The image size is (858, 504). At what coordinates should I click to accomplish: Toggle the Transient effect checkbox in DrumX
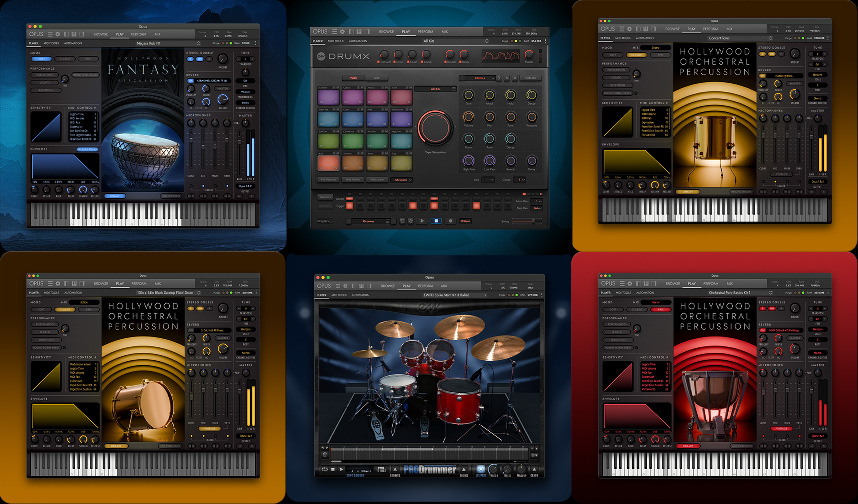[379, 62]
